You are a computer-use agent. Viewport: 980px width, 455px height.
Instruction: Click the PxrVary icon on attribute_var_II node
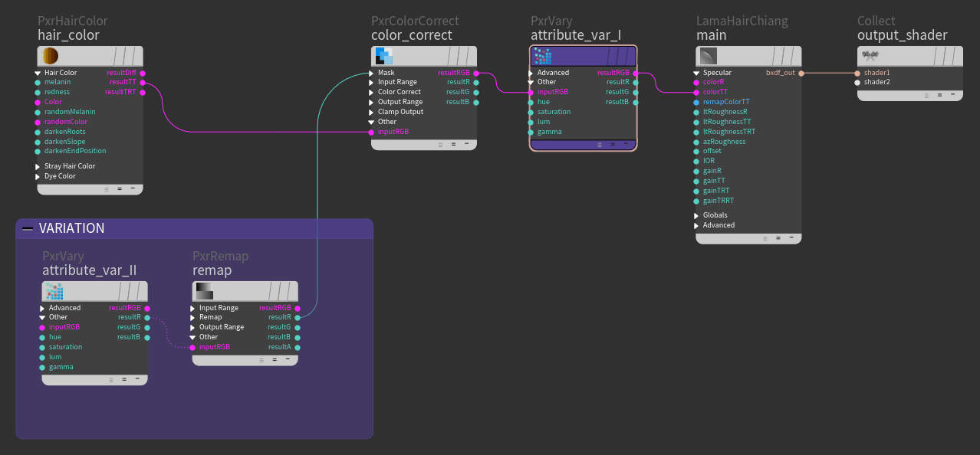tap(54, 291)
